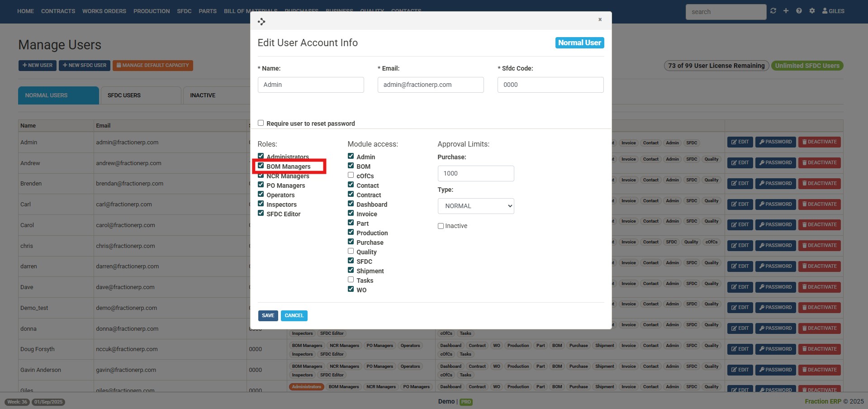Check Require user to reset password
Image resolution: width=868 pixels, height=409 pixels.
click(x=261, y=123)
